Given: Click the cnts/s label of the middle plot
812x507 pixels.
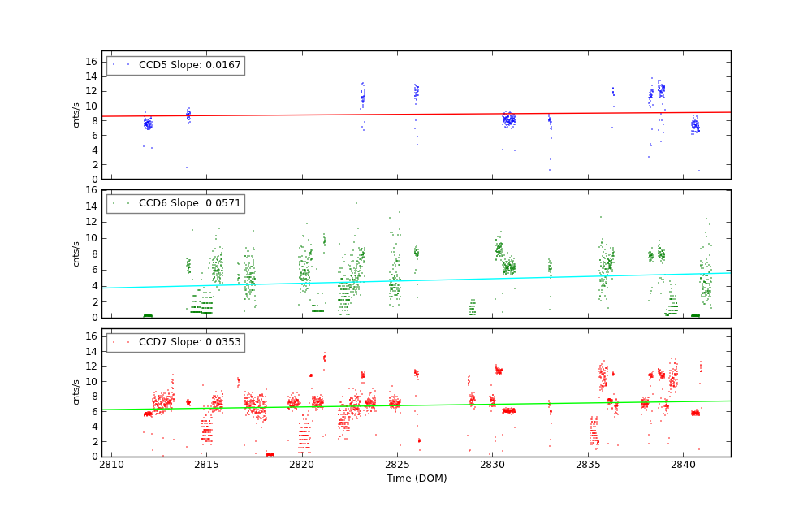Looking at the screenshot, I should tap(76, 253).
